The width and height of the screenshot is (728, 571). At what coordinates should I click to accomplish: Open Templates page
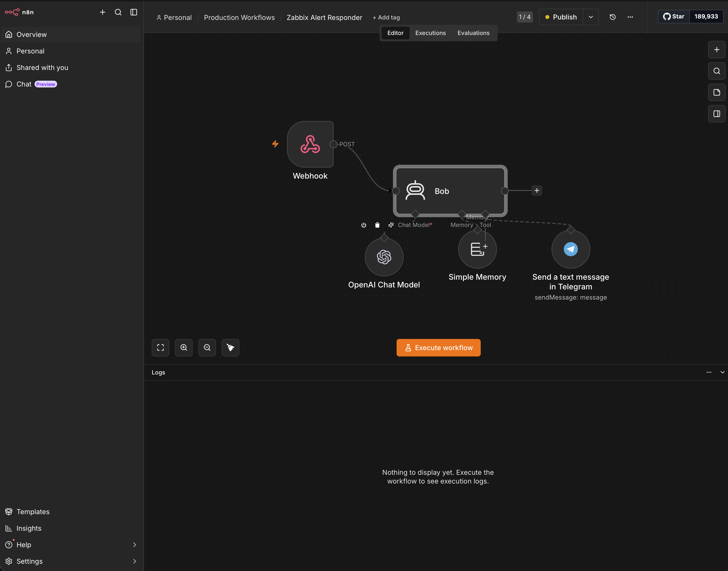tap(71, 512)
